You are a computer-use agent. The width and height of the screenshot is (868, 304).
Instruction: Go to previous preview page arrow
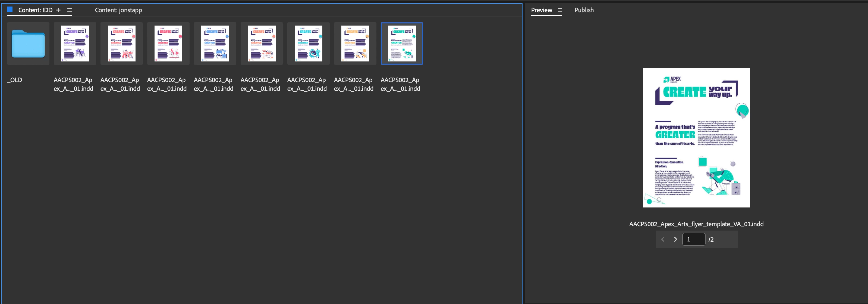[x=663, y=239]
